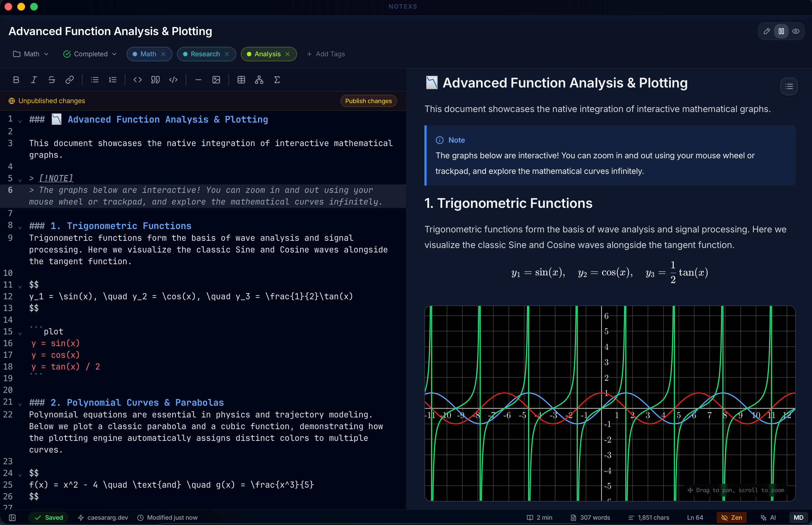Click the Ln 64 line indicator
The width and height of the screenshot is (812, 525).
[x=695, y=517]
